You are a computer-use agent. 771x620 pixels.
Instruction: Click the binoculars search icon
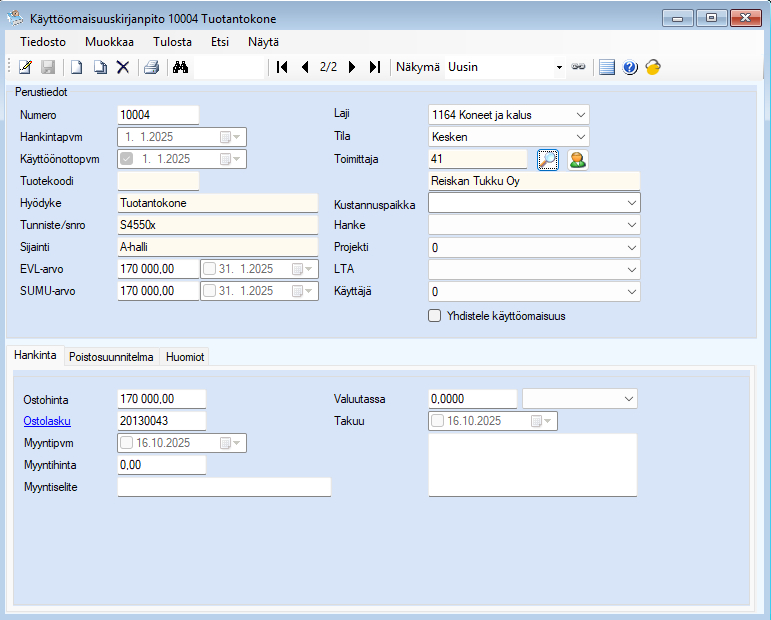click(181, 67)
